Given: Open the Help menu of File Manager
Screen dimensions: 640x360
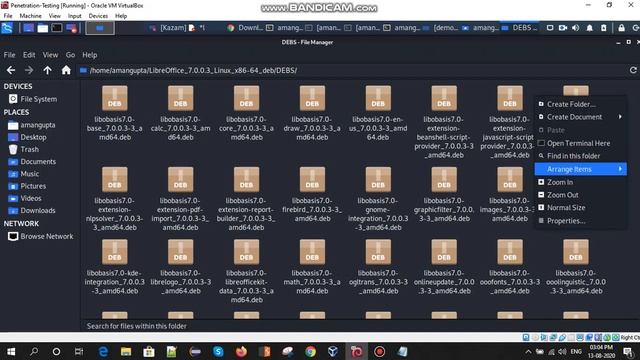Looking at the screenshot, I should coord(89,55).
